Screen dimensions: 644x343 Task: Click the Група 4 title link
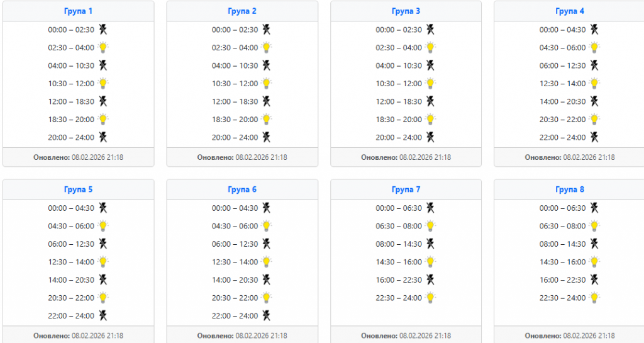click(x=570, y=11)
